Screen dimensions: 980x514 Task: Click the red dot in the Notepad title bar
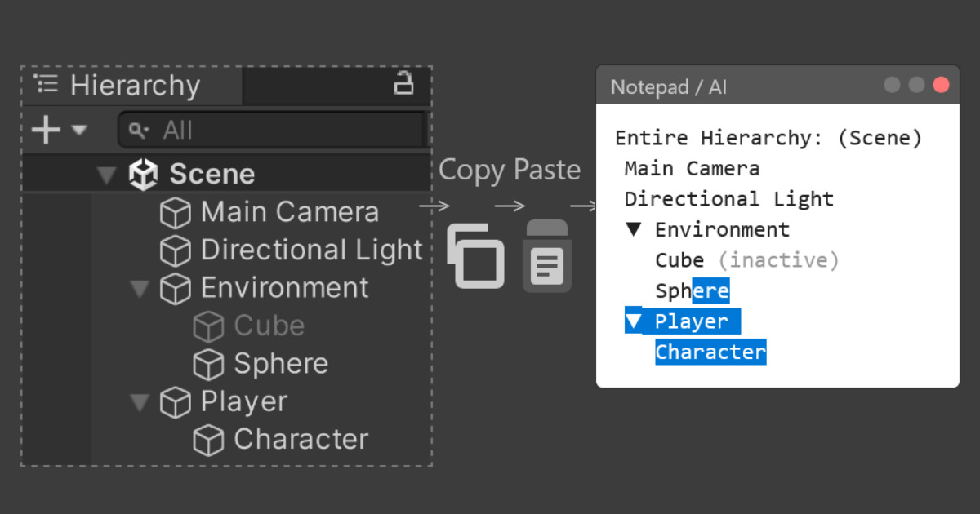(x=940, y=84)
